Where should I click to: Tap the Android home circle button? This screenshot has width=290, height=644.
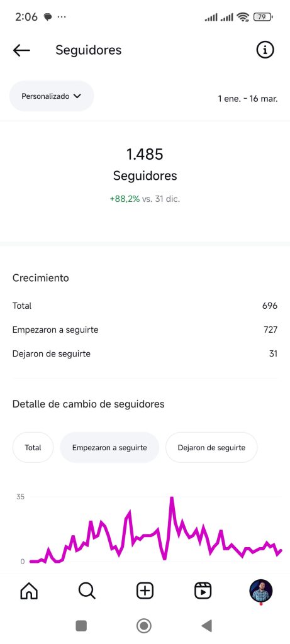tap(144, 626)
